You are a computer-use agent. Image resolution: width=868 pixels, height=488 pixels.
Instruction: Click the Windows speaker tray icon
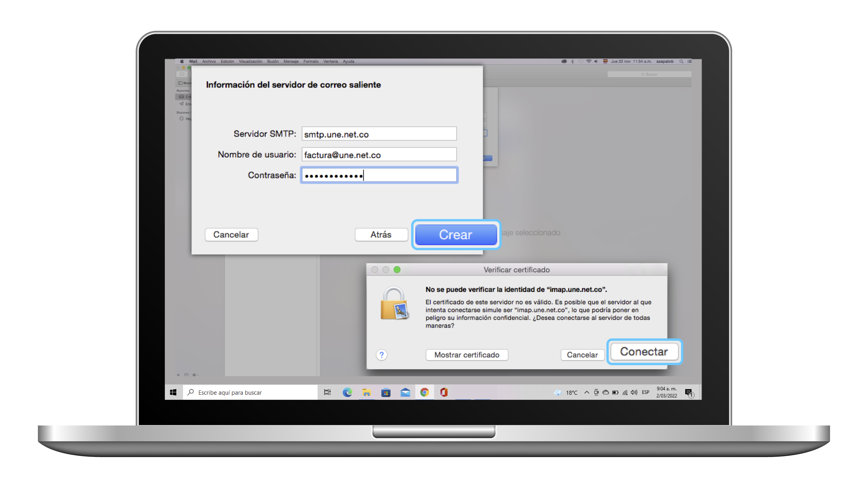point(634,392)
